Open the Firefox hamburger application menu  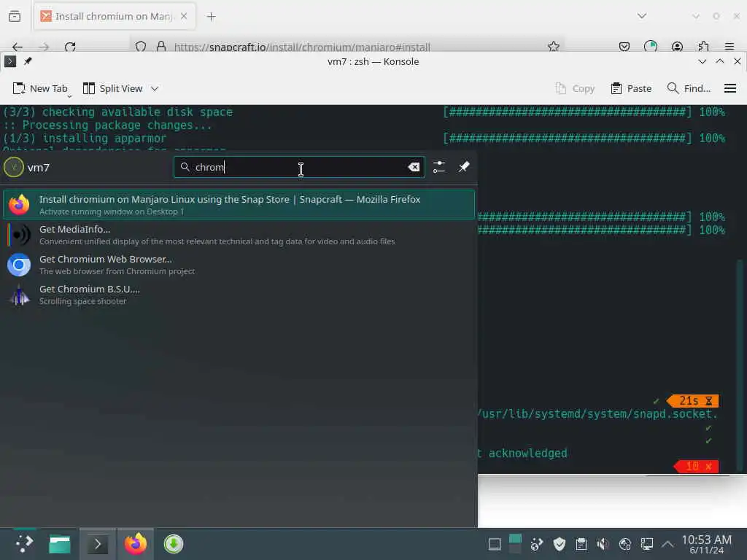click(729, 47)
